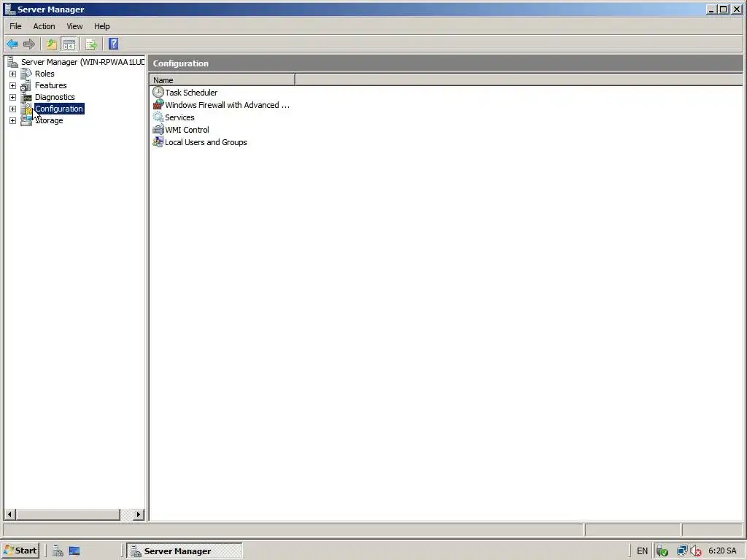This screenshot has height=560, width=747.
Task: Go back with the blue Back arrow
Action: click(12, 44)
